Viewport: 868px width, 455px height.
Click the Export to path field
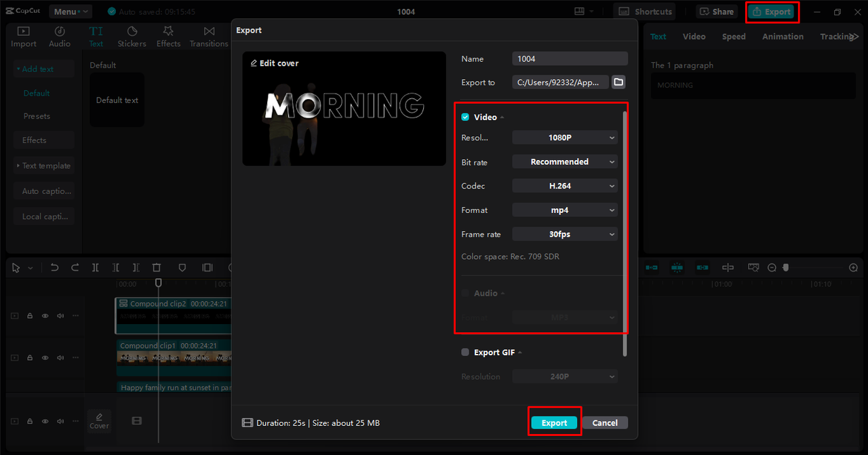560,82
